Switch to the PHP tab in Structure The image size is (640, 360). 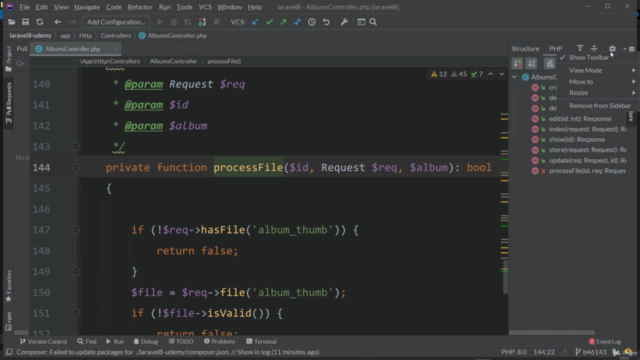tap(556, 49)
